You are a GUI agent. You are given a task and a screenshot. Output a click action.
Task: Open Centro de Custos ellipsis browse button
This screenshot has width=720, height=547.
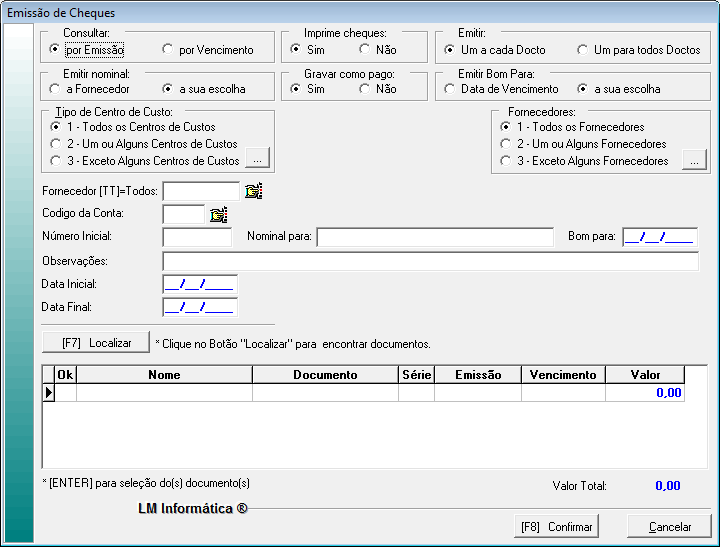pyautogui.click(x=257, y=160)
